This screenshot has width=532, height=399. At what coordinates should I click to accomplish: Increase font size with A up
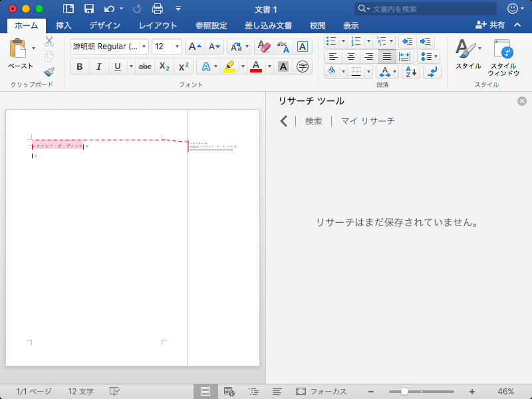coord(195,47)
